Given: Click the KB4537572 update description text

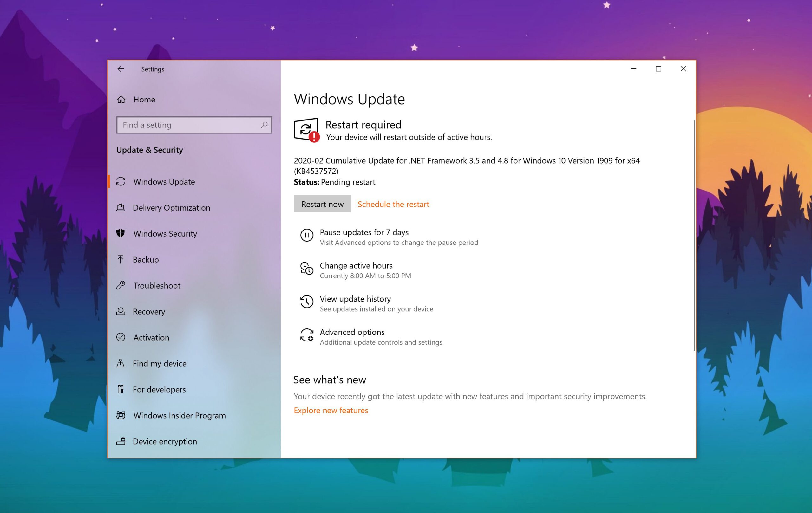Looking at the screenshot, I should [x=467, y=166].
